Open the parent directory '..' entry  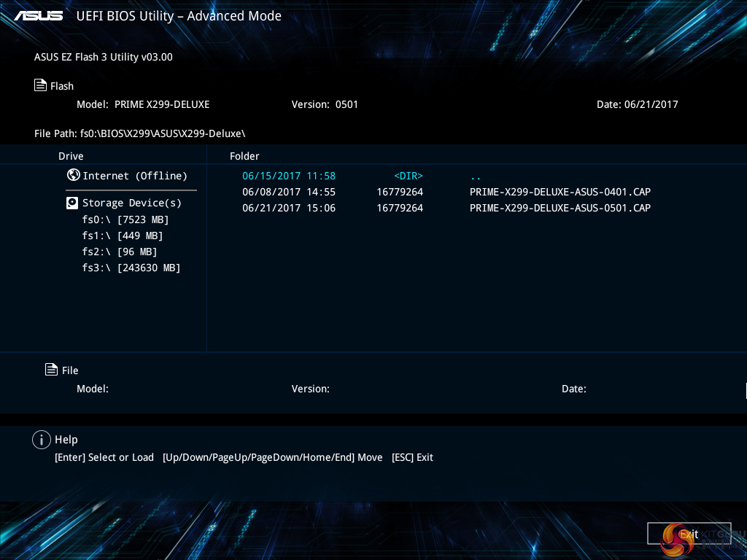475,176
